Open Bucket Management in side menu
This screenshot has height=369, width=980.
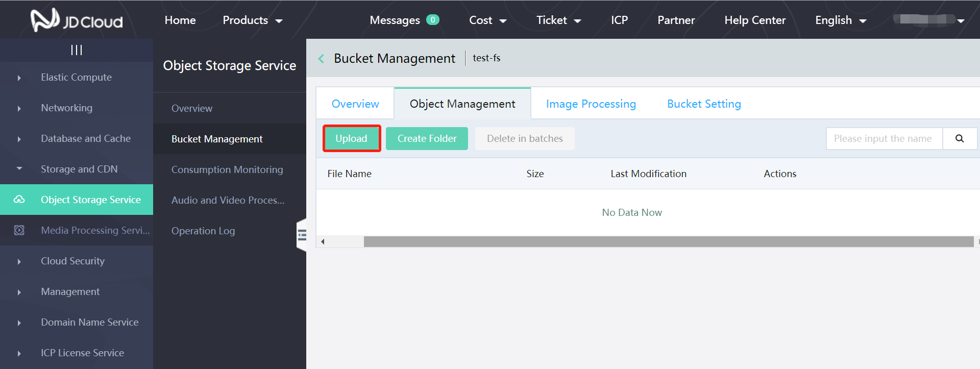point(230,139)
